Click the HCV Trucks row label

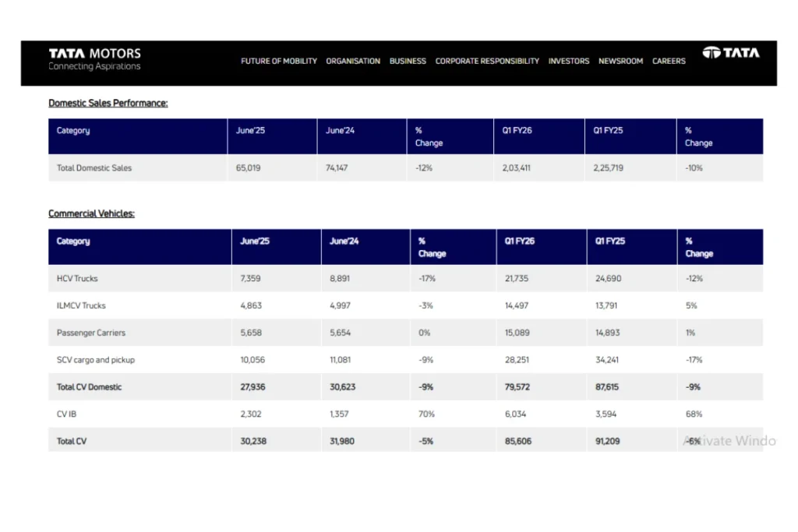coord(77,279)
